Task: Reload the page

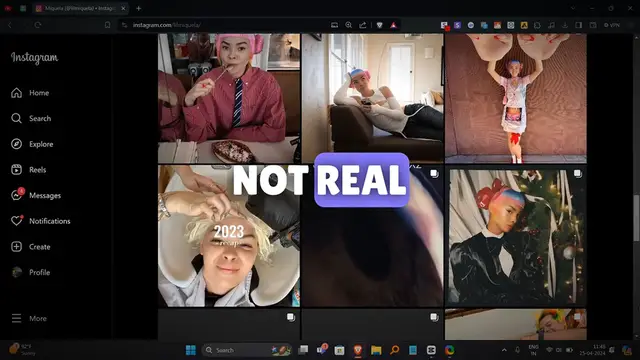Action: tap(38, 25)
